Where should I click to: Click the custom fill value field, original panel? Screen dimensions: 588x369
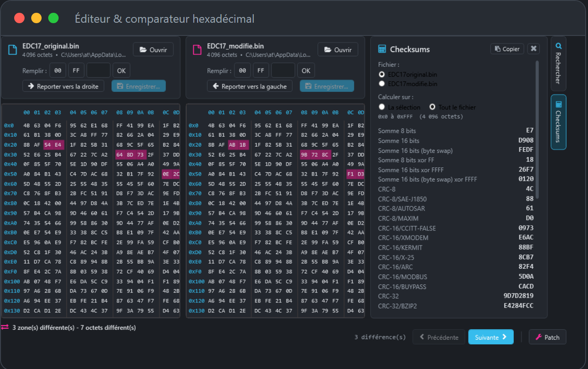pyautogui.click(x=98, y=70)
